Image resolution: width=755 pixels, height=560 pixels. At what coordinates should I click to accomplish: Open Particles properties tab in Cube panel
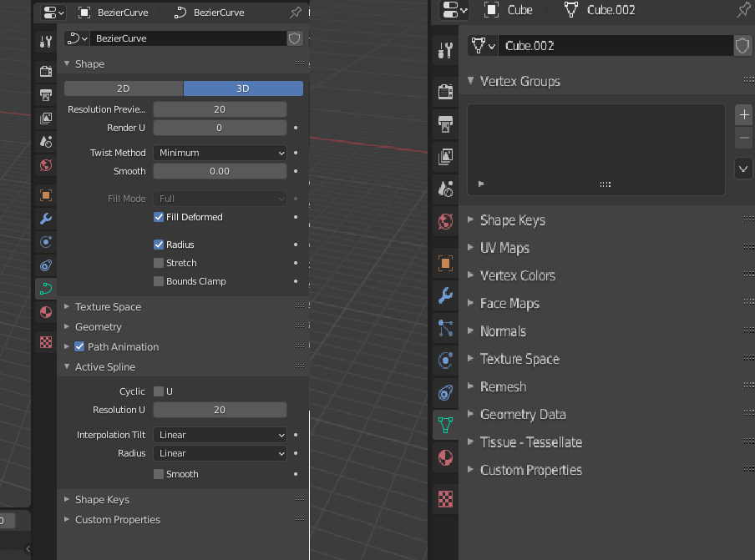(445, 327)
